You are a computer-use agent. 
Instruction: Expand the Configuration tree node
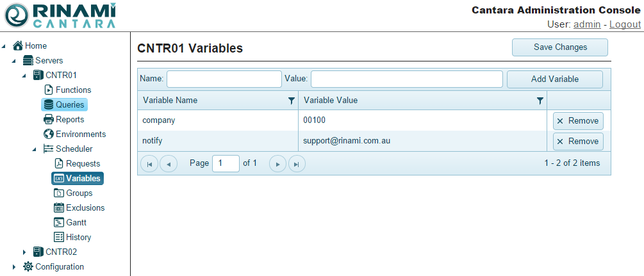coord(14,267)
